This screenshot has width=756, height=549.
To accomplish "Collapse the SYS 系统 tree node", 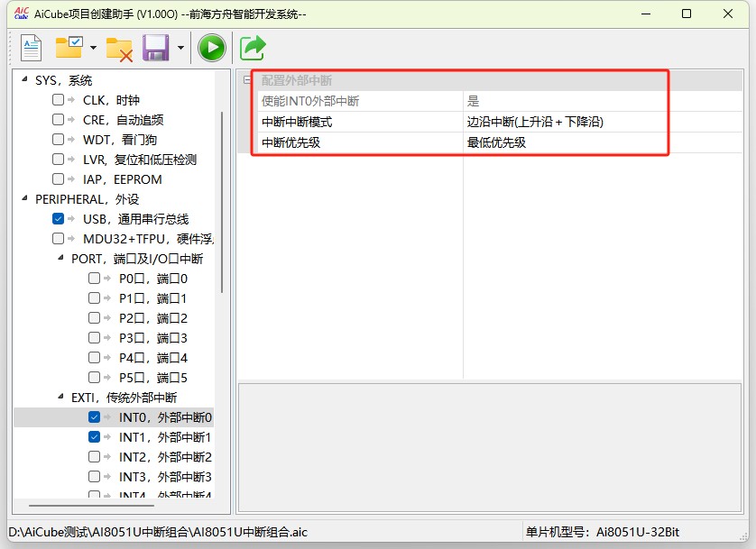I will 24,79.
